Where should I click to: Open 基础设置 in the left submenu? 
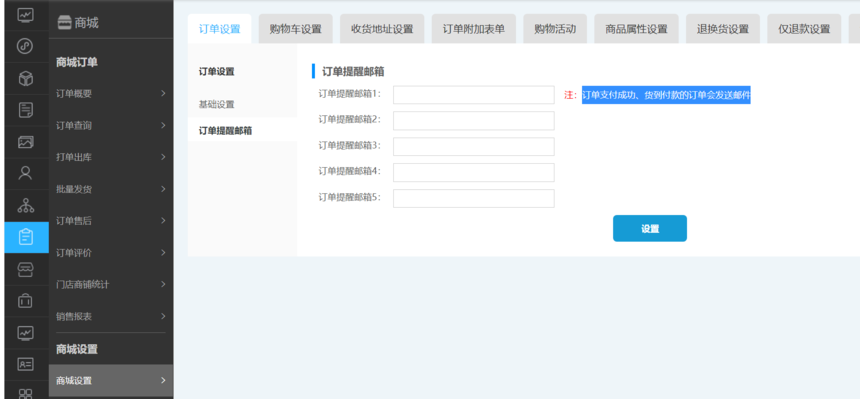coord(217,104)
